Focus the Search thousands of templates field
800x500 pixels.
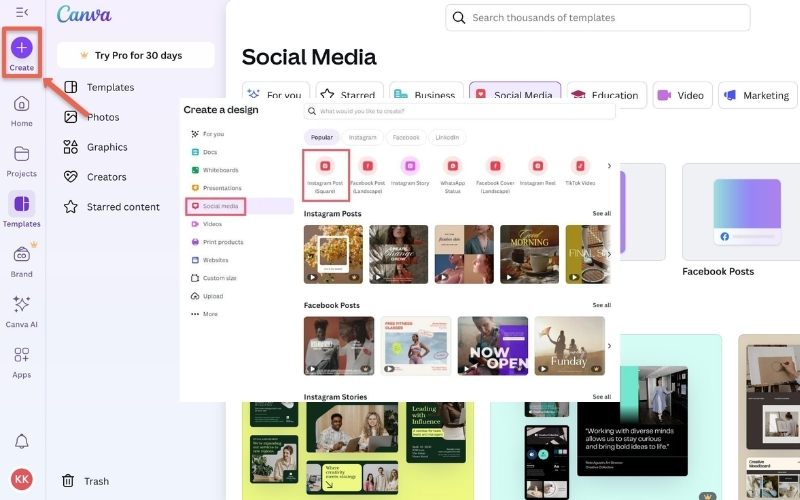coord(597,18)
